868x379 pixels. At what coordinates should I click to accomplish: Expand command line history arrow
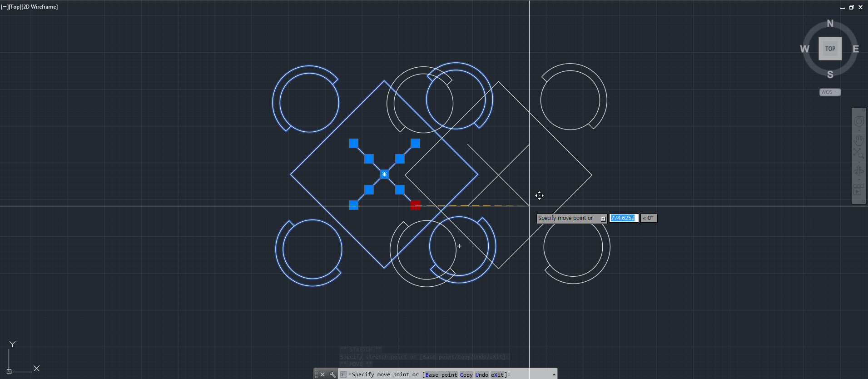(554, 374)
